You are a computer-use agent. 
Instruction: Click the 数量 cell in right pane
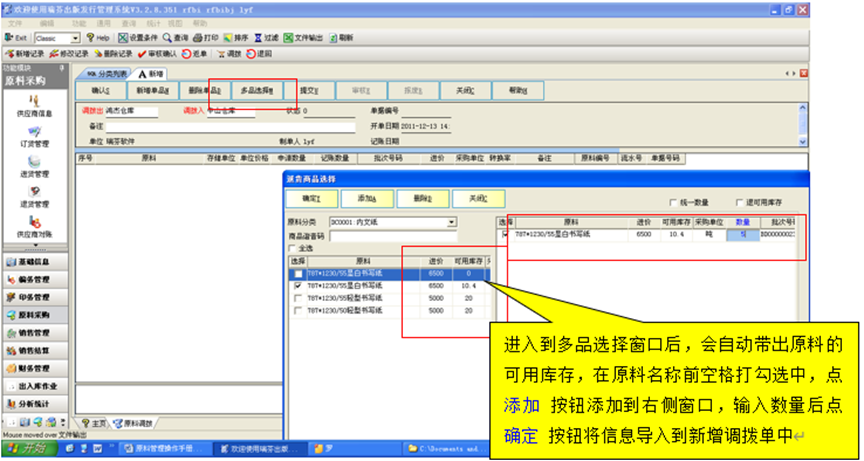coord(743,235)
